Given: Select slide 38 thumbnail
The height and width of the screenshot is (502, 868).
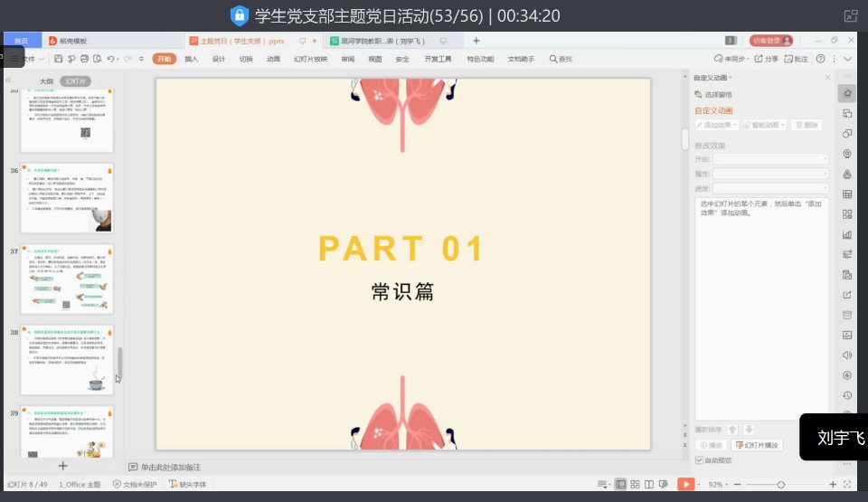Looking at the screenshot, I should (80, 360).
